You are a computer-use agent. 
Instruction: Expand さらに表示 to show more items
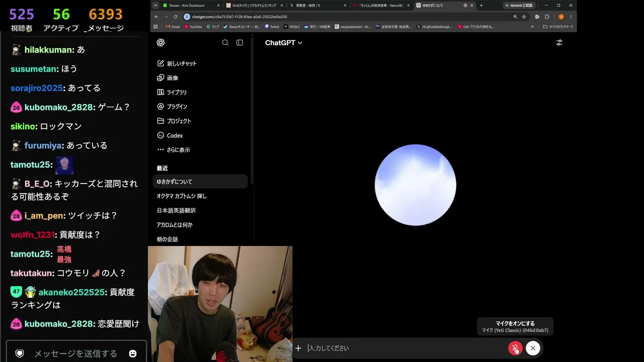pyautogui.click(x=200, y=150)
